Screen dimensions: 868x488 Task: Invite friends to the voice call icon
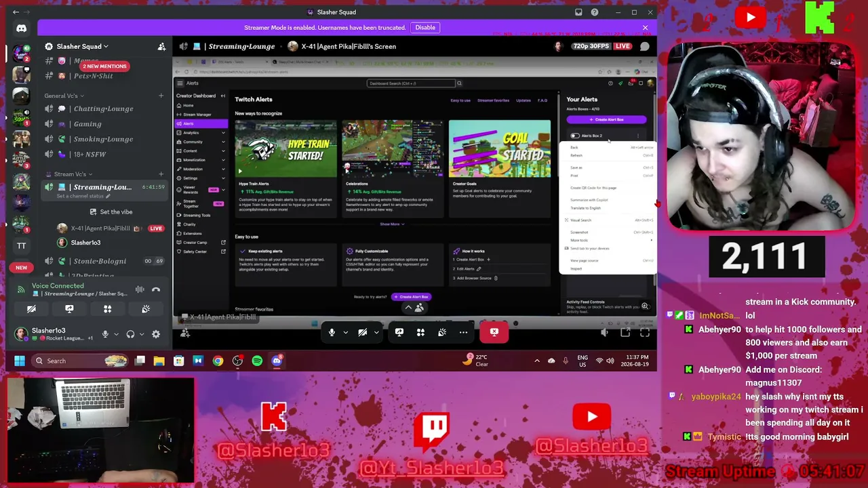point(185,332)
